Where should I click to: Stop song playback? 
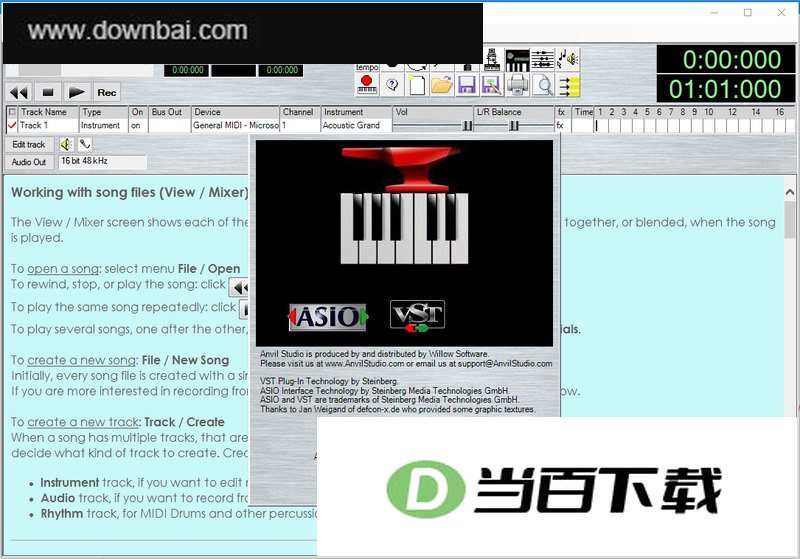[48, 92]
